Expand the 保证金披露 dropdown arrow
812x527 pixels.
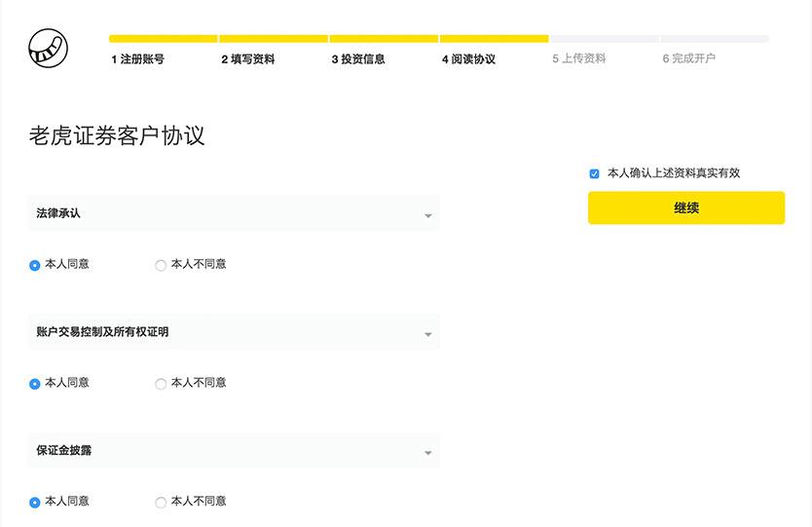pyautogui.click(x=427, y=453)
